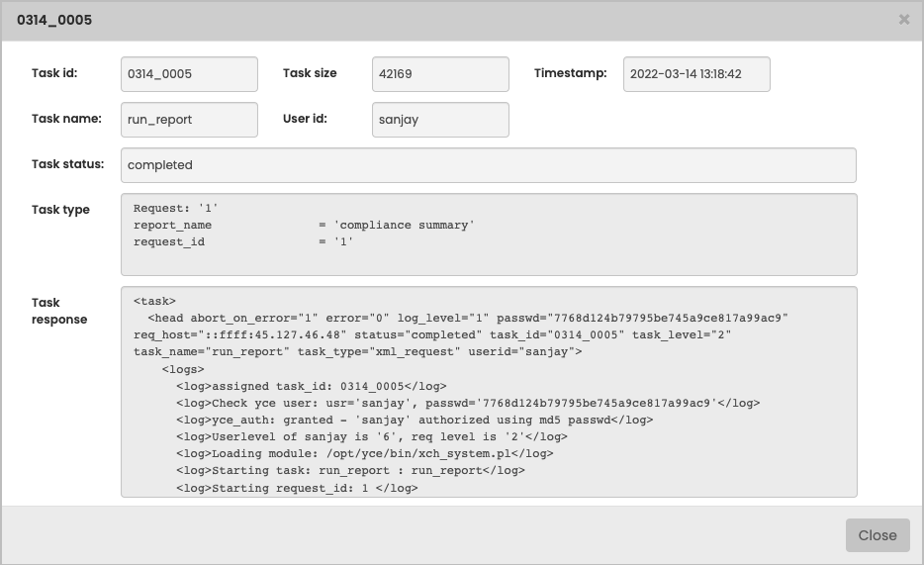Close the dialog using the X icon
Viewport: 924px width, 565px height.
(903, 19)
